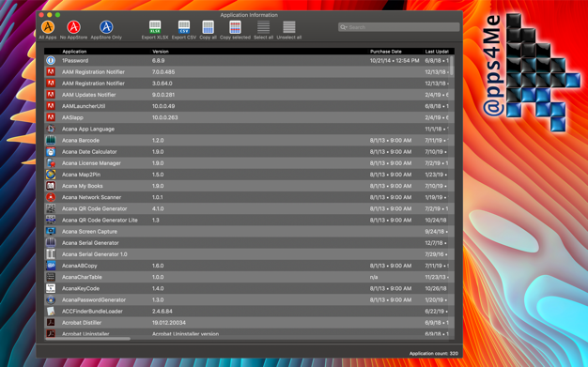Image resolution: width=588 pixels, height=367 pixels.
Task: Click the 1Password app icon
Action: pos(51,60)
